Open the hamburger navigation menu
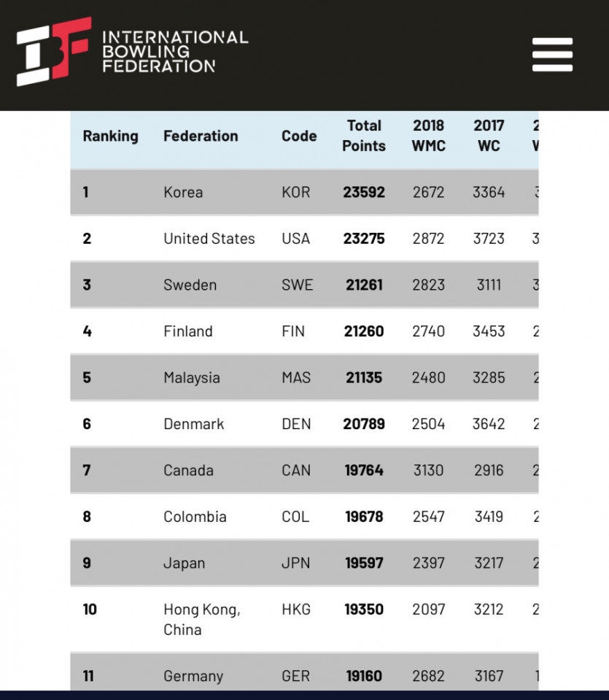609x700 pixels. click(552, 55)
